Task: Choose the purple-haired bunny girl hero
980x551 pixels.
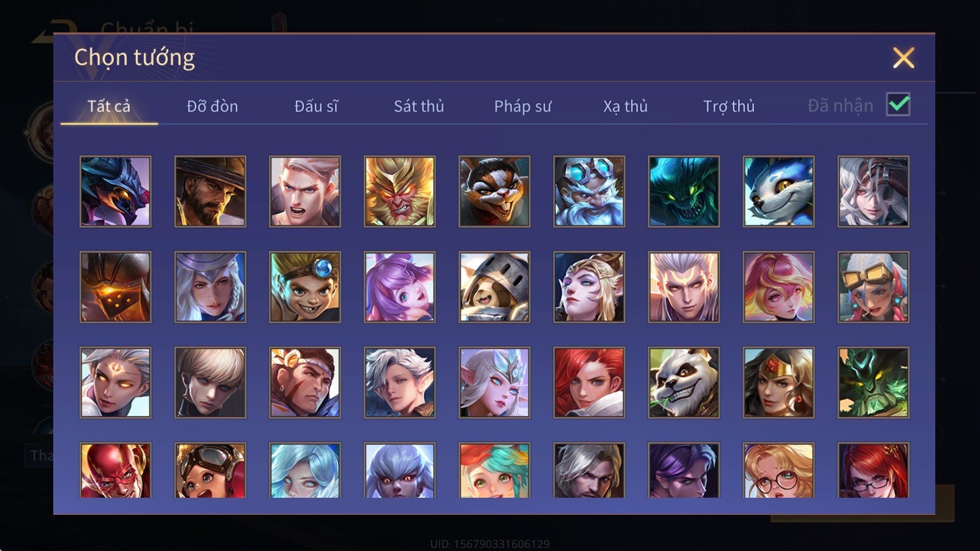Action: (x=399, y=287)
